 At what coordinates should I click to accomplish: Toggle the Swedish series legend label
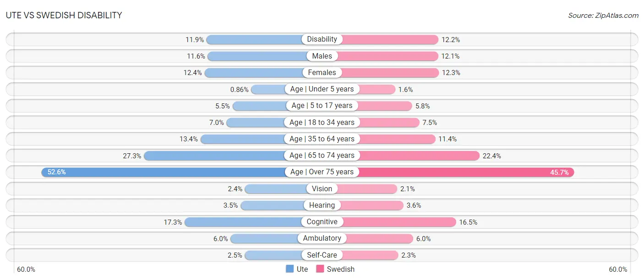pyautogui.click(x=341, y=269)
